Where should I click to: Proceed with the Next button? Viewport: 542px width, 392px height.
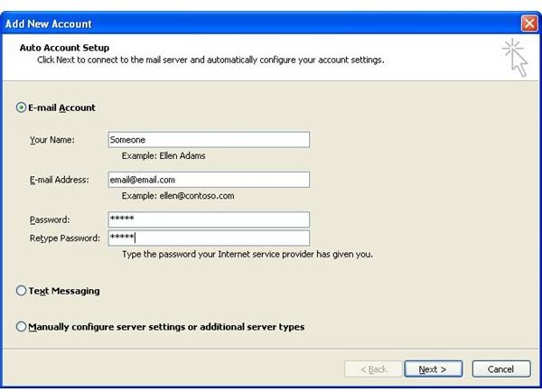tap(433, 369)
